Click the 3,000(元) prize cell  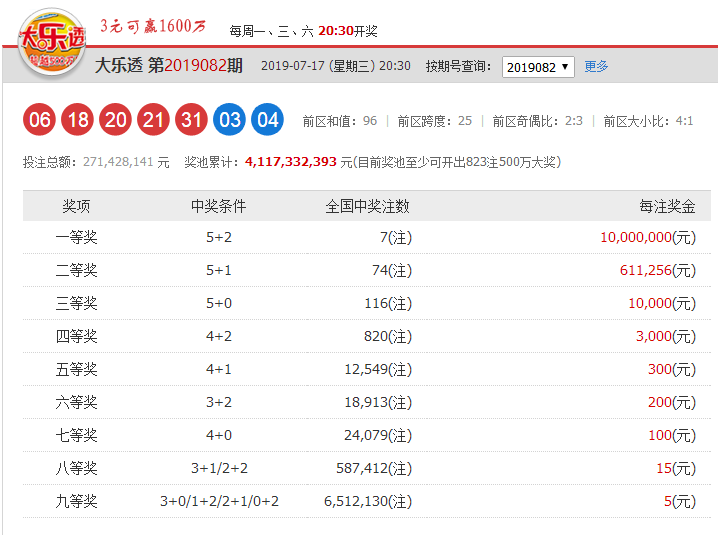(x=666, y=336)
